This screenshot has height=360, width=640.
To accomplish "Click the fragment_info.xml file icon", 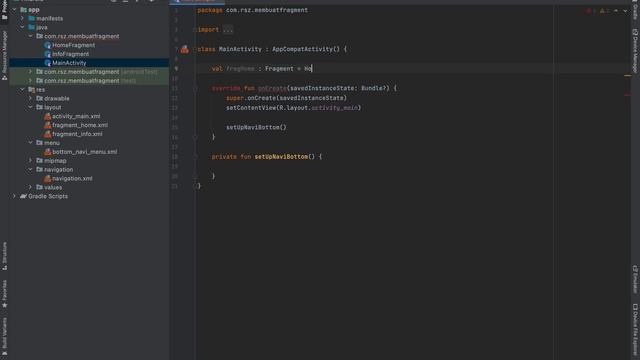I will pos(47,134).
